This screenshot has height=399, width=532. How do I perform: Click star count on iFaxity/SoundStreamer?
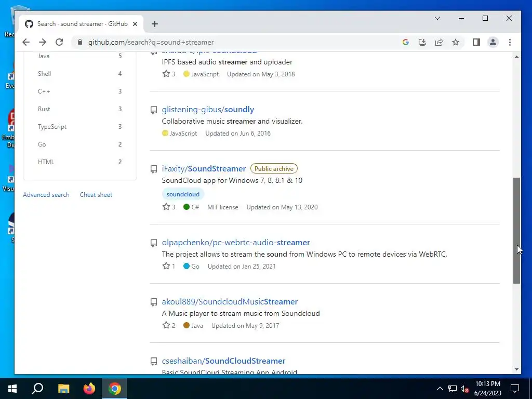pyautogui.click(x=169, y=207)
